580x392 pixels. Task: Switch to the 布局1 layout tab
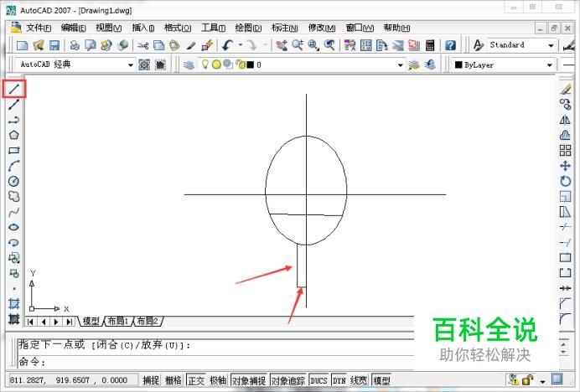pos(117,321)
